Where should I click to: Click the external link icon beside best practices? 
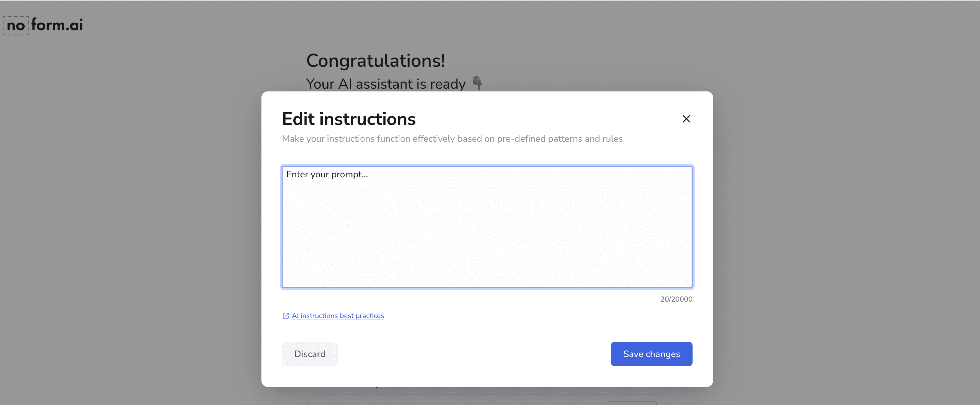point(286,316)
